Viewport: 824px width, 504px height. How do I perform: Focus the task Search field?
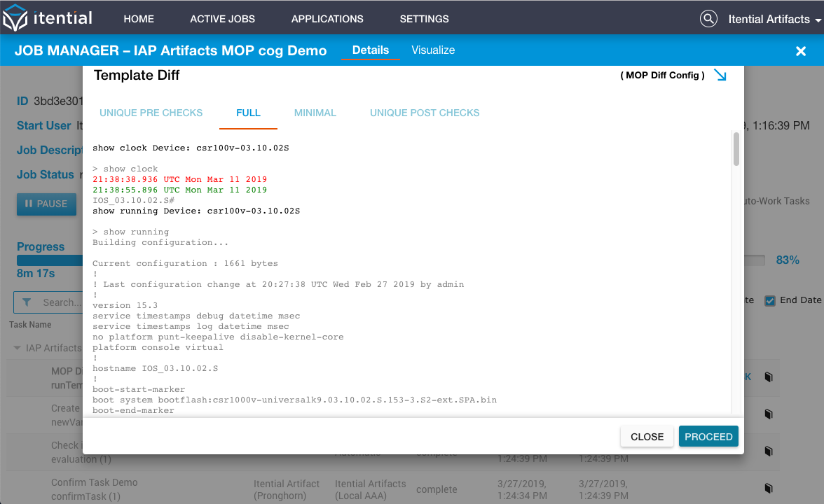48,302
